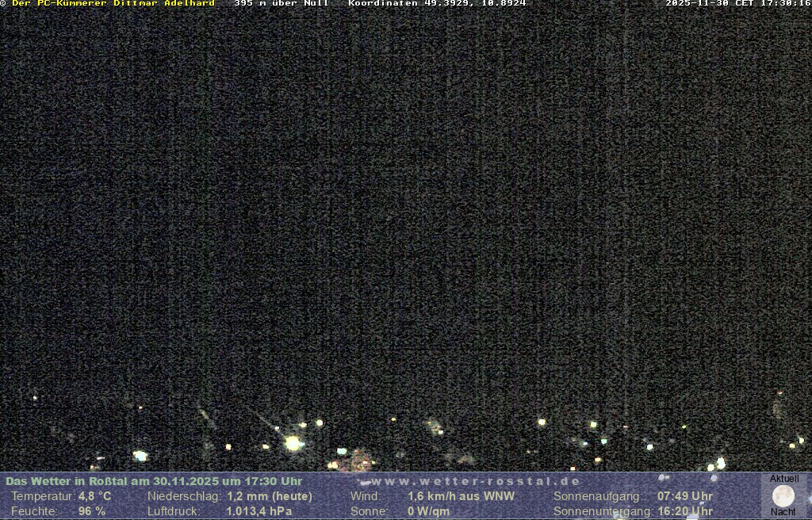Click the 'Der PC-Kümmerer Dittmar Adelhard' credit
This screenshot has height=520, width=812.
coord(113,3)
